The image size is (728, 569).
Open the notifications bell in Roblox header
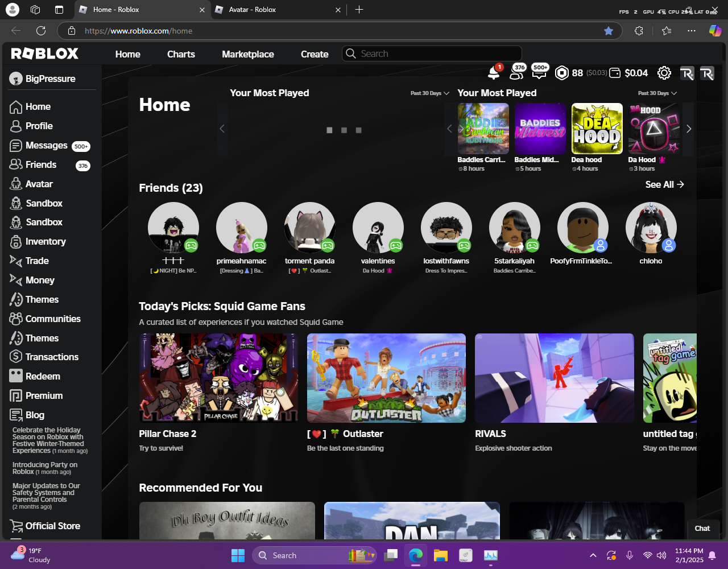coord(494,73)
